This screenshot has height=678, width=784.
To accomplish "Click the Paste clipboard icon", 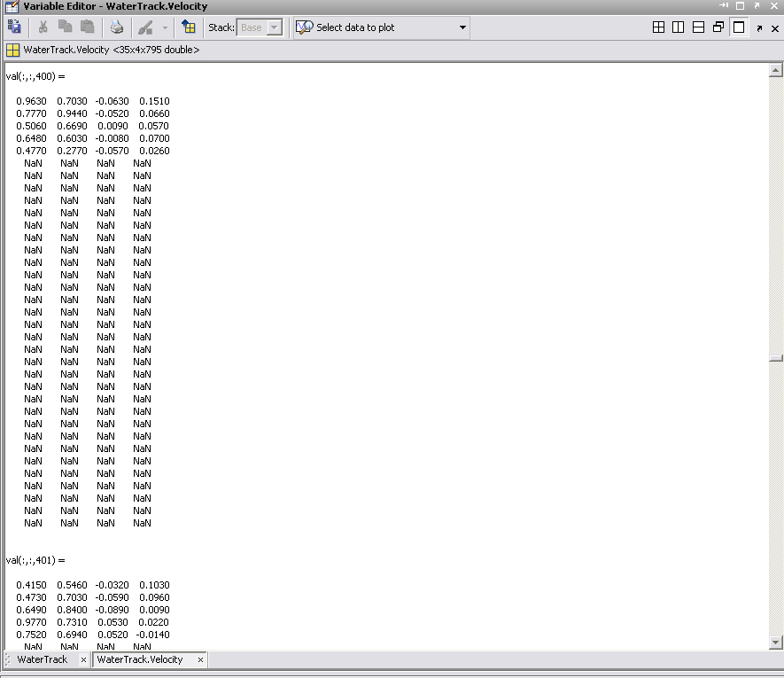I will [x=87, y=27].
